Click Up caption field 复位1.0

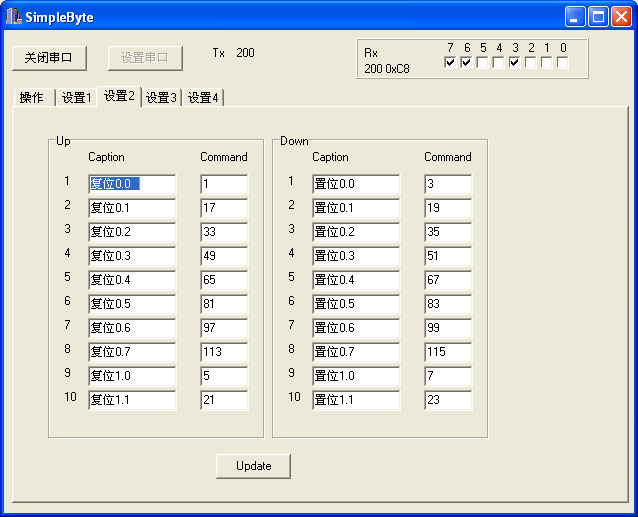pos(132,376)
